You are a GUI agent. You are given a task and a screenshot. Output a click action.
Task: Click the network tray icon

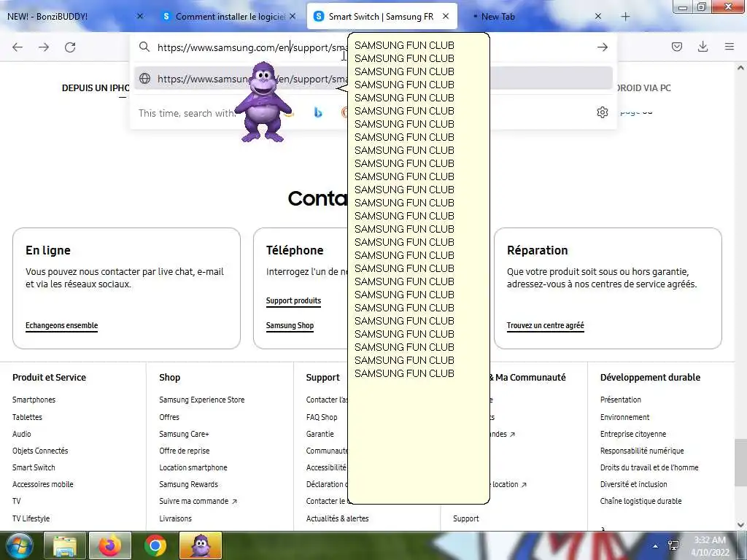click(x=673, y=545)
